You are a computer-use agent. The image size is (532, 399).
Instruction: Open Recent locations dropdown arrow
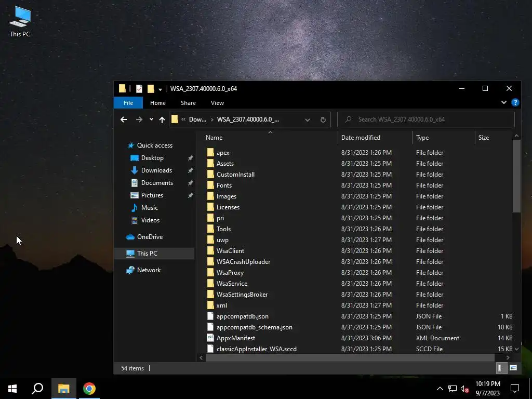(151, 119)
